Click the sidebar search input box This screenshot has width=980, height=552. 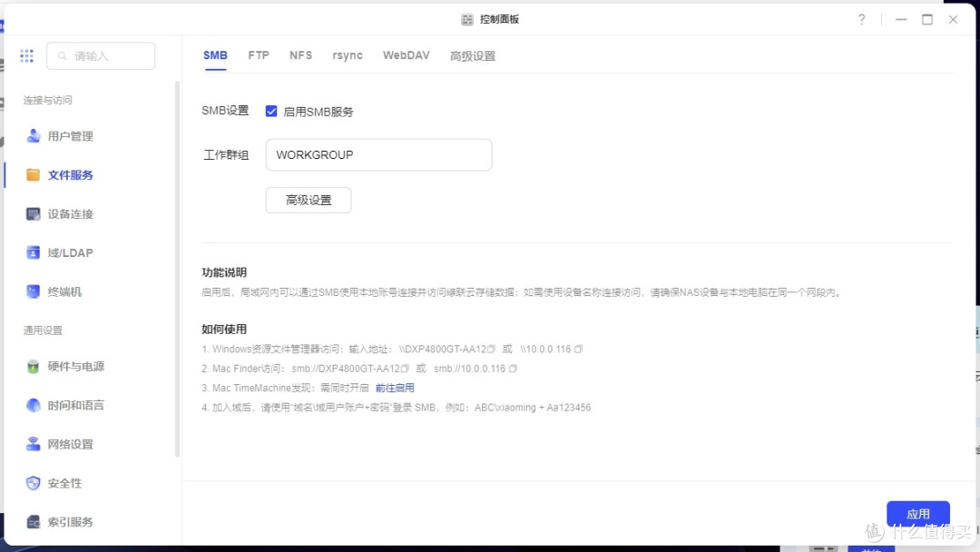[101, 55]
